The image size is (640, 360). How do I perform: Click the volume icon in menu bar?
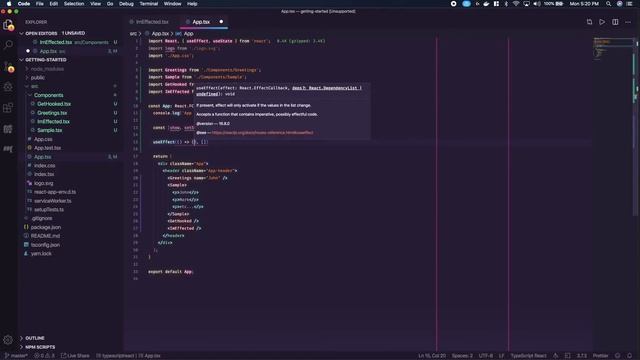coord(537,4)
